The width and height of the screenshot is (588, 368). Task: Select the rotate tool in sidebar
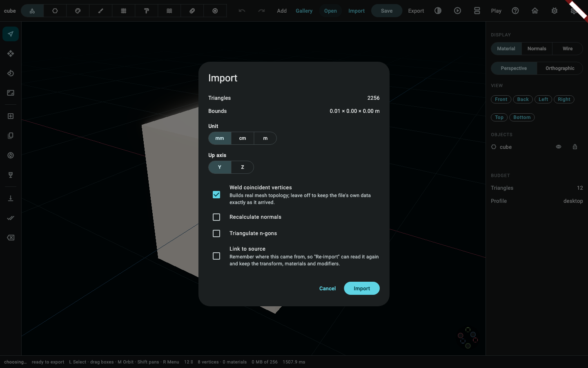(11, 73)
